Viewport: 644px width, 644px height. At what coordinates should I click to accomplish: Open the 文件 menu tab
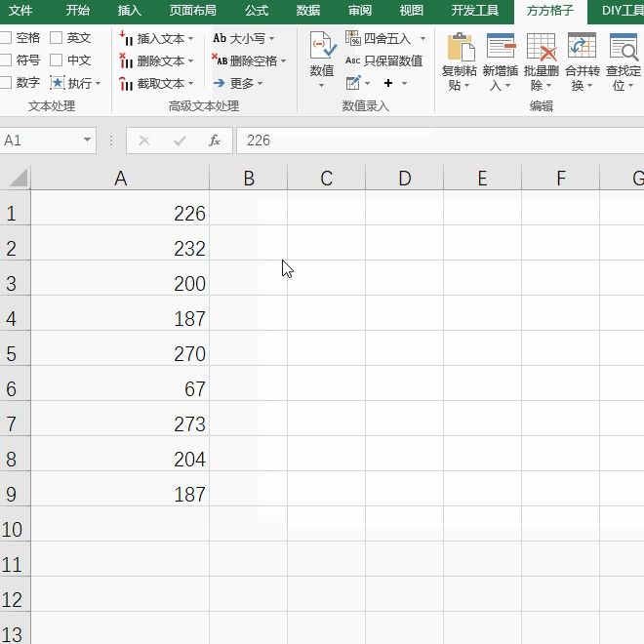click(x=20, y=11)
